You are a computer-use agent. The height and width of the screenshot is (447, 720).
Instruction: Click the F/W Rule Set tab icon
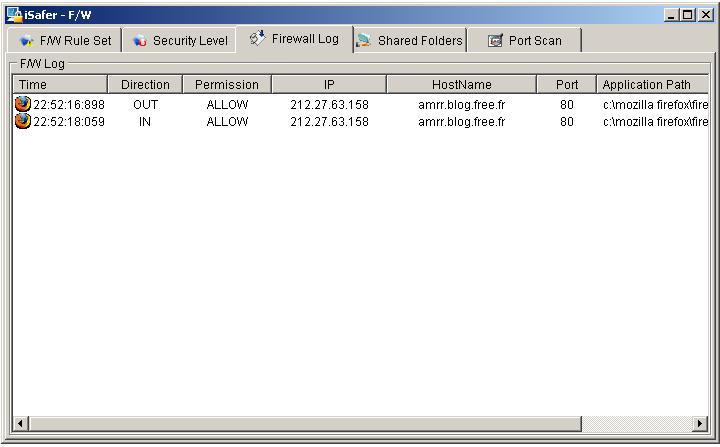(x=27, y=41)
